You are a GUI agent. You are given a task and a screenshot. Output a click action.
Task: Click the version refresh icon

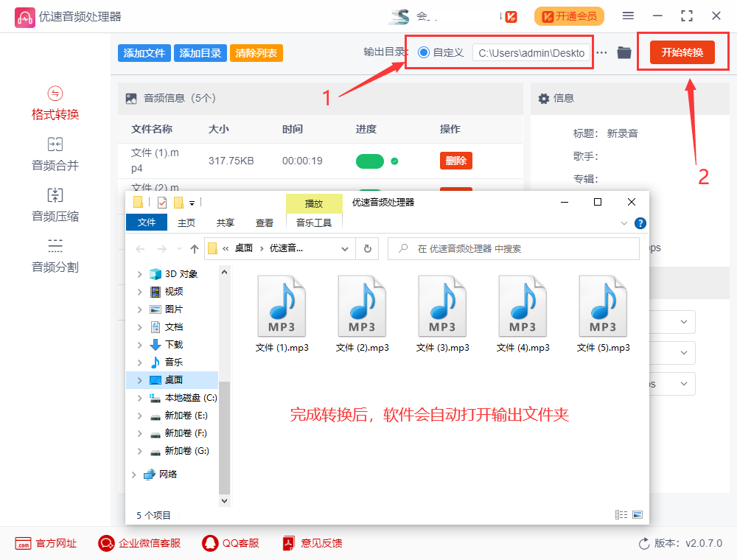tap(644, 544)
